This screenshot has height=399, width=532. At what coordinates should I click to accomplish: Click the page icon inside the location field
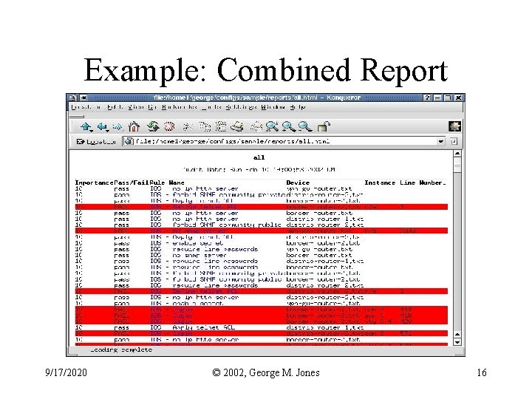(x=129, y=141)
